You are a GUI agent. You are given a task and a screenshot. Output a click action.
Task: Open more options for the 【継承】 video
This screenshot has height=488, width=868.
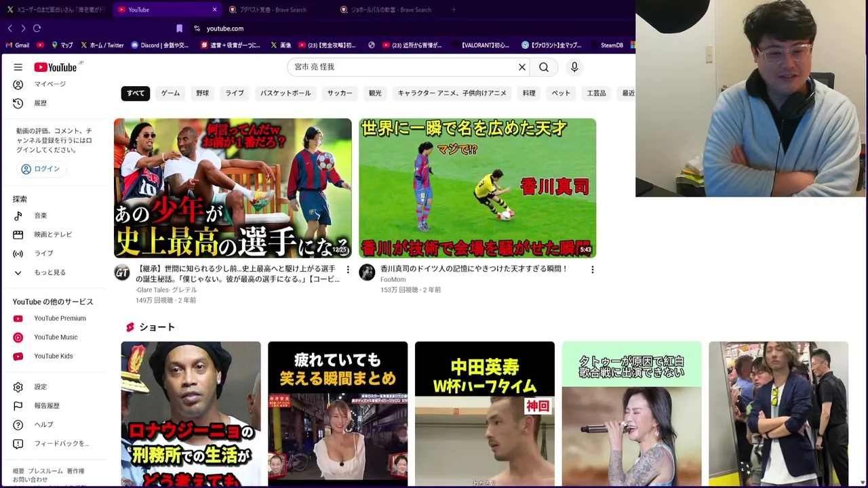[348, 270]
